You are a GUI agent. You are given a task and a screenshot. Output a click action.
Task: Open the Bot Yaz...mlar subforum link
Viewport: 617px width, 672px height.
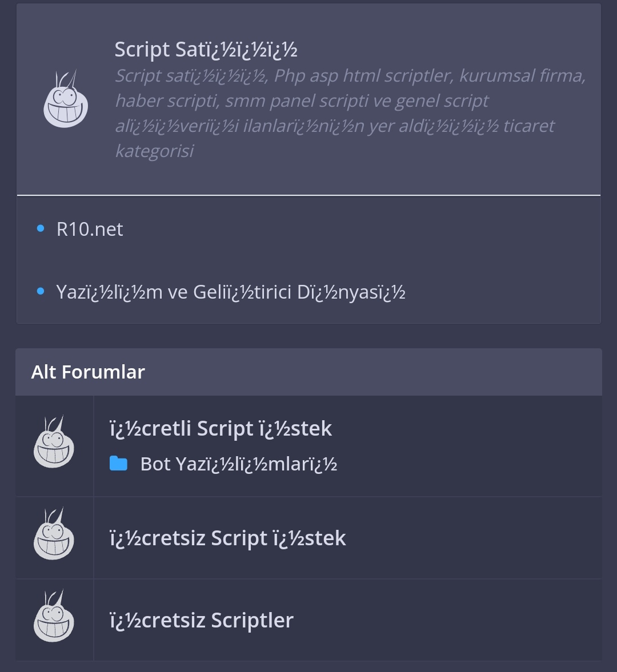[x=239, y=464]
